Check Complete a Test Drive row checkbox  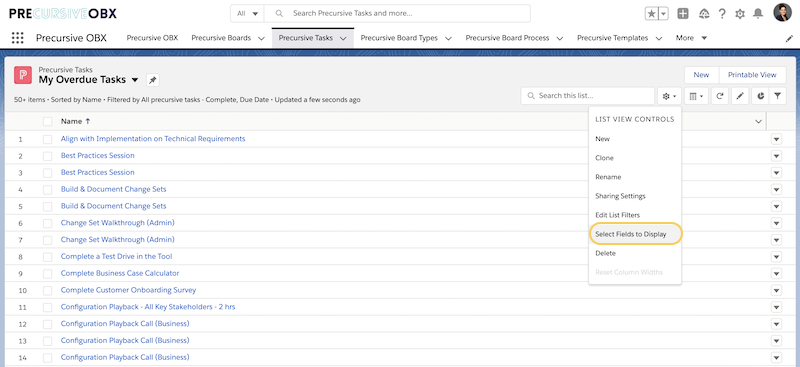point(47,257)
